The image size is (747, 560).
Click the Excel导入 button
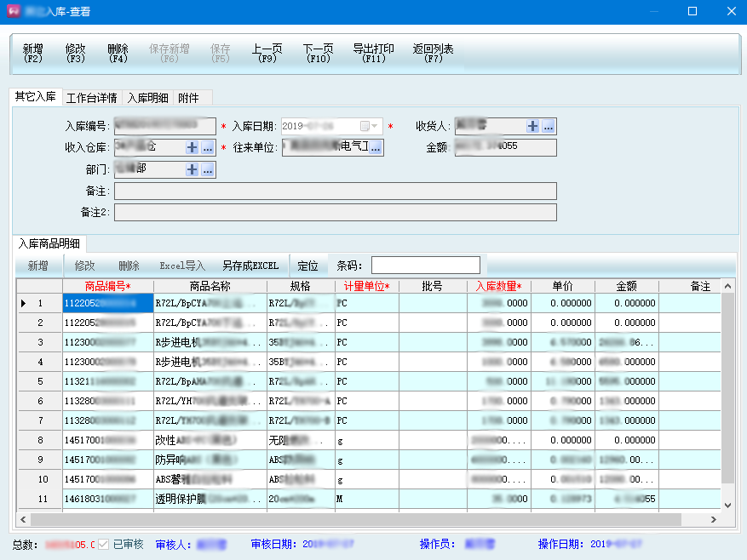pos(182,266)
